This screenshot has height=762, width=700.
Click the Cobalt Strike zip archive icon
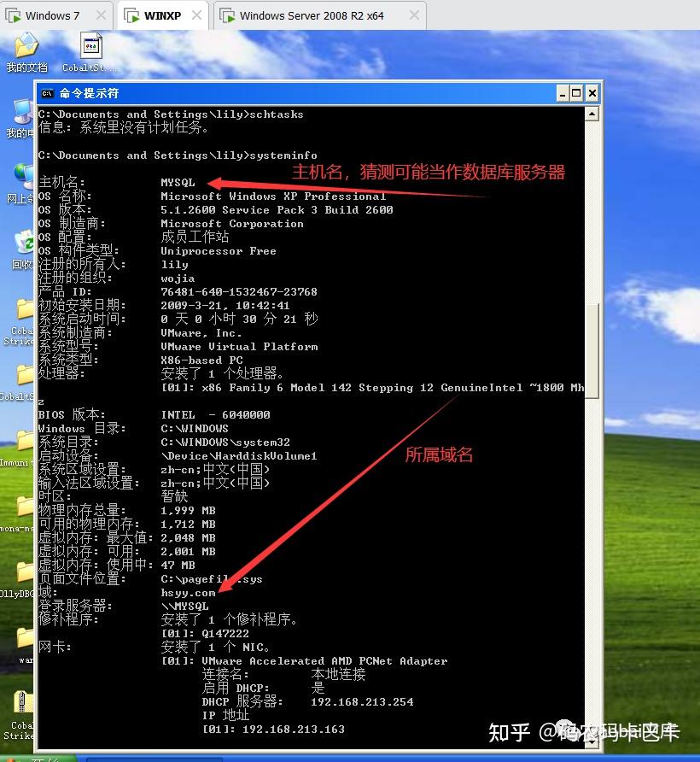[x=20, y=715]
